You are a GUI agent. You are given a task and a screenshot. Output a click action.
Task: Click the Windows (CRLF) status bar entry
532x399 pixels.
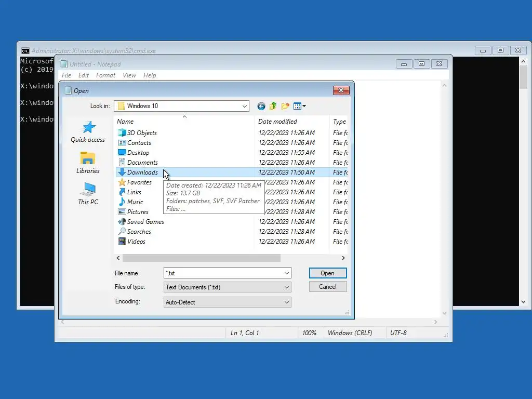pos(350,333)
